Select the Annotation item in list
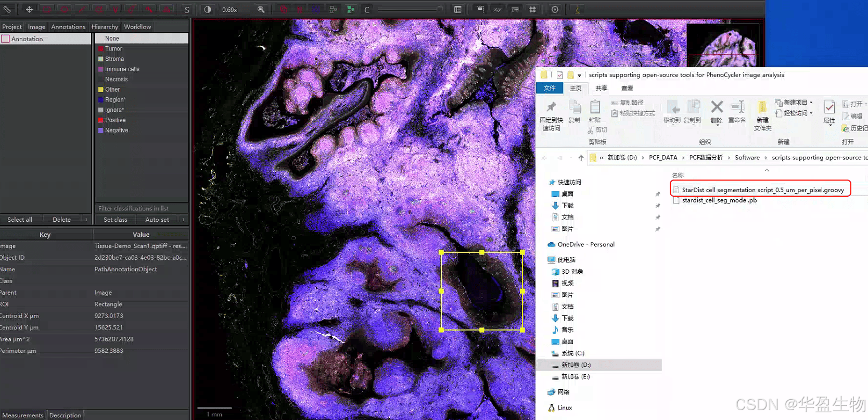This screenshot has width=868, height=420. tap(46, 39)
